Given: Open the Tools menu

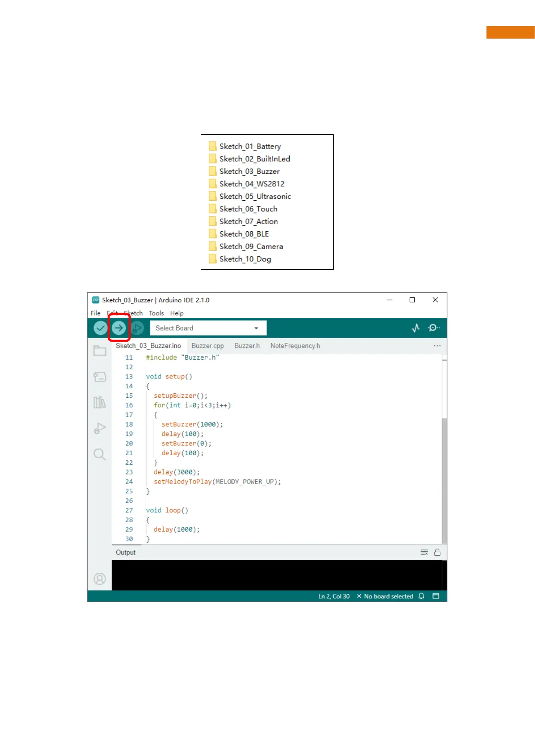Looking at the screenshot, I should [x=156, y=313].
